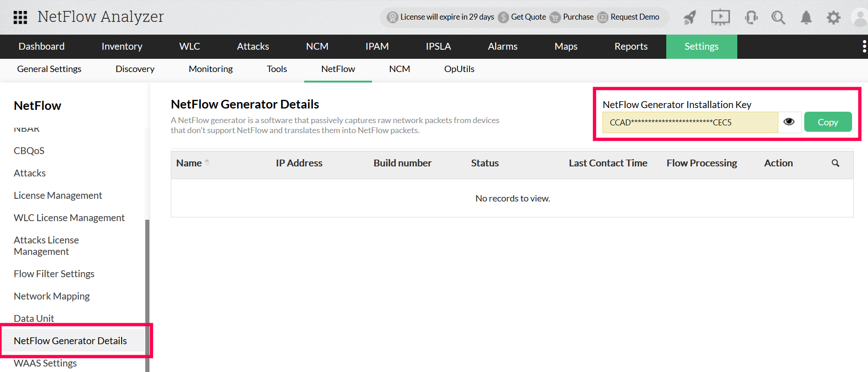868x372 pixels.
Task: Click the headset support icon
Action: click(x=751, y=17)
